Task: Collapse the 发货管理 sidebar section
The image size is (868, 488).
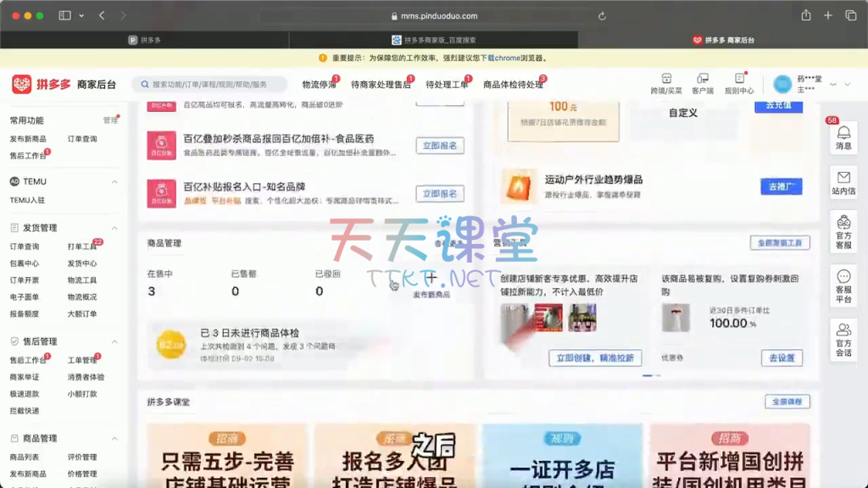Action: point(114,228)
